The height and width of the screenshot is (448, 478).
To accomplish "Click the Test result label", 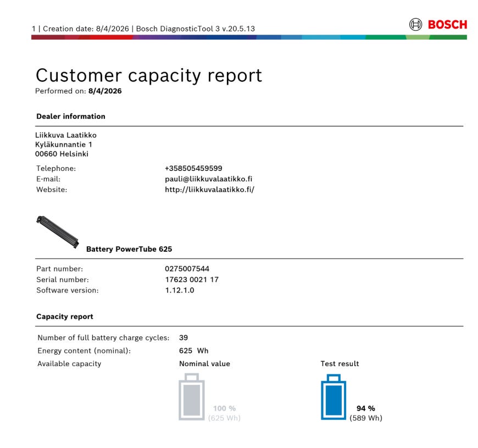I will click(x=340, y=363).
